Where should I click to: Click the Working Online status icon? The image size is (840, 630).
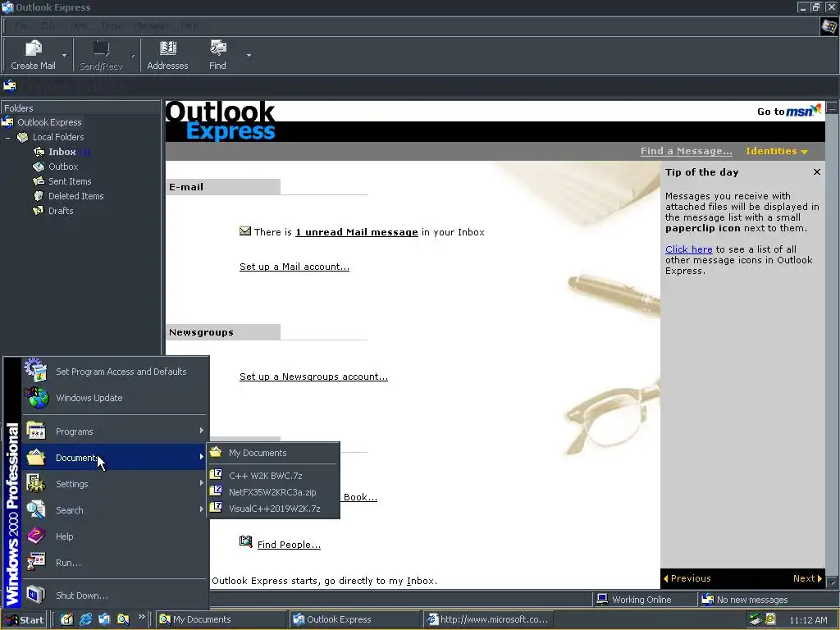click(x=602, y=599)
